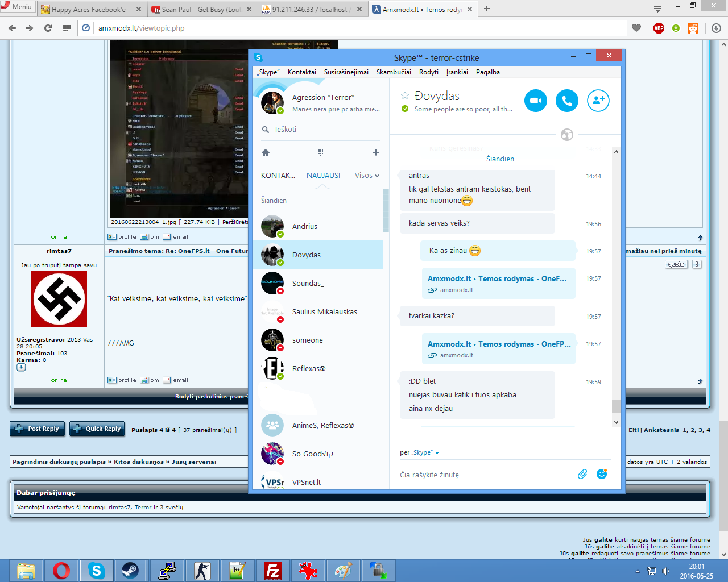Click the plus icon to add a contact

click(x=375, y=152)
